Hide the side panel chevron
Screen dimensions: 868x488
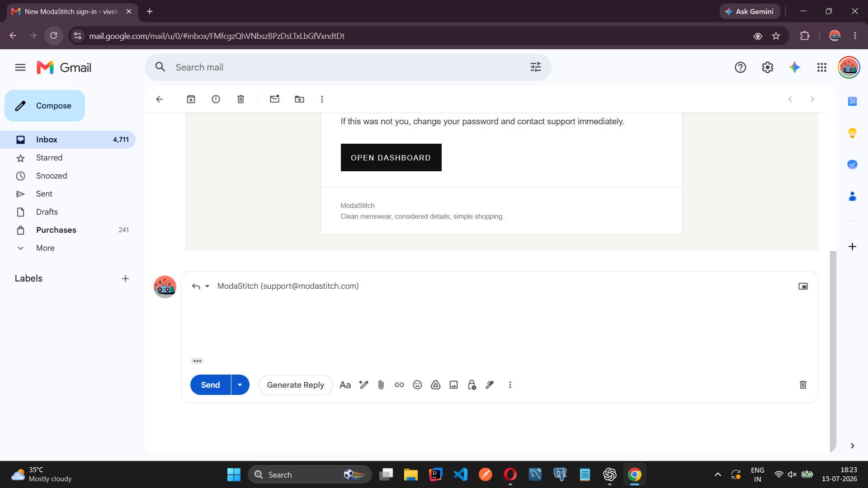click(852, 446)
